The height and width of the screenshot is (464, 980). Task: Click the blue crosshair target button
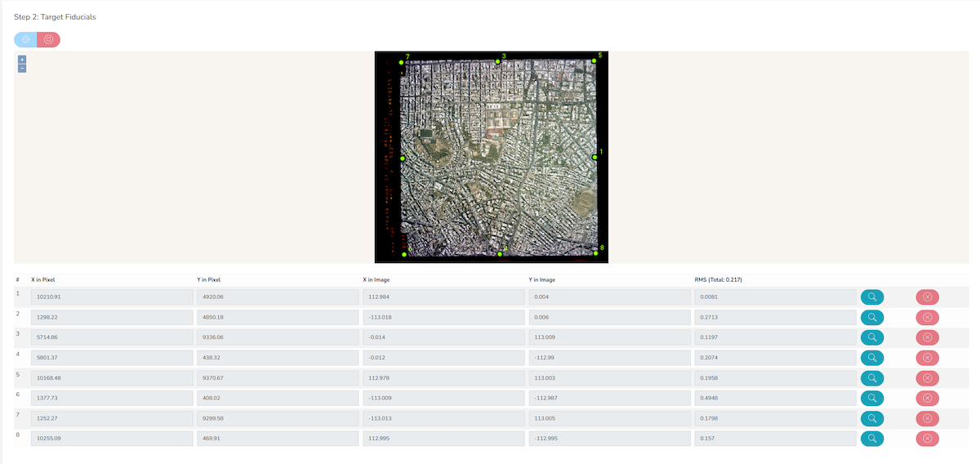pos(25,39)
